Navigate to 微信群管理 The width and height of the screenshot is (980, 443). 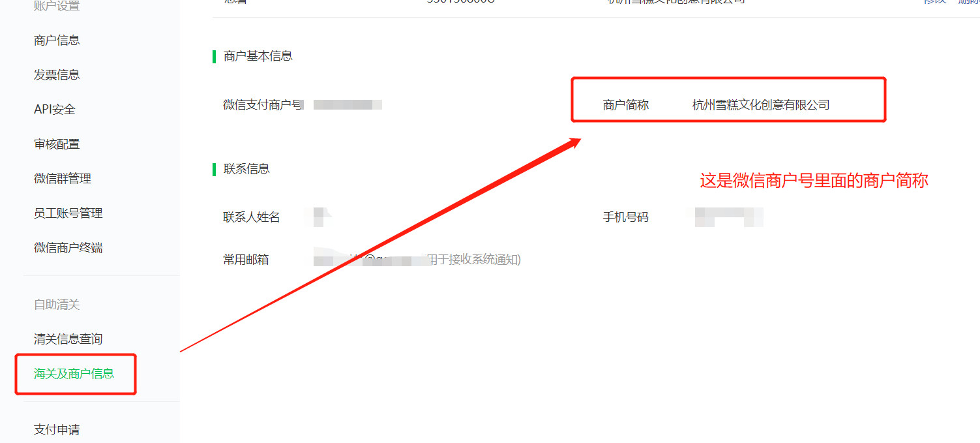pyautogui.click(x=63, y=179)
